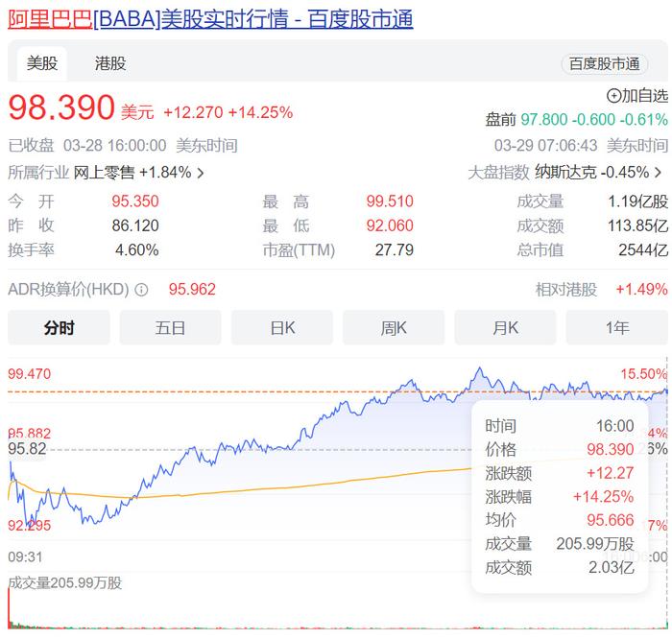Click the 昨收 value 86.120
Screen dimensions: 672x639
[135, 225]
